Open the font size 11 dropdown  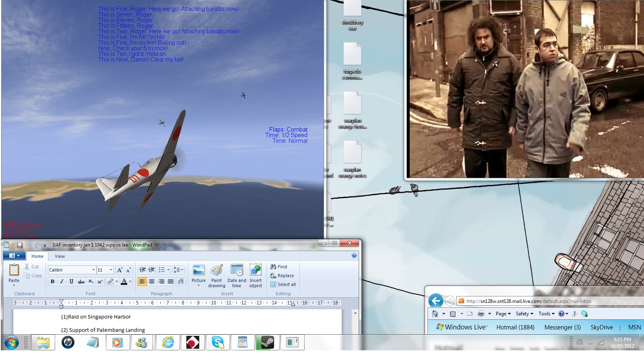tap(111, 270)
